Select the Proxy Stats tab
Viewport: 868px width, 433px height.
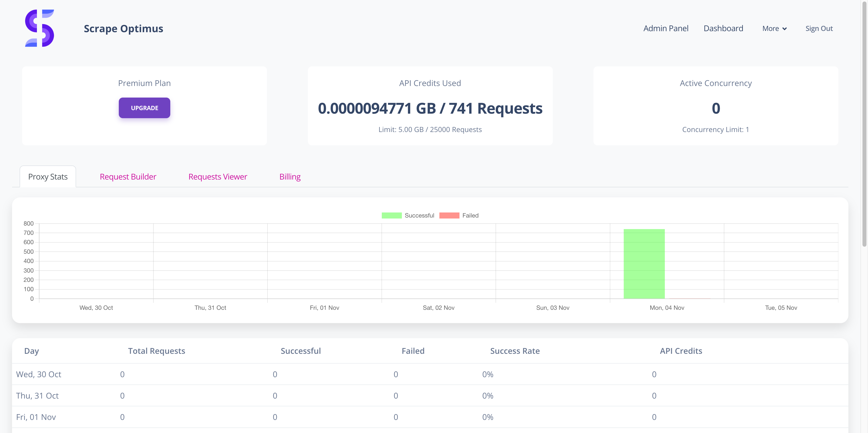coord(48,177)
